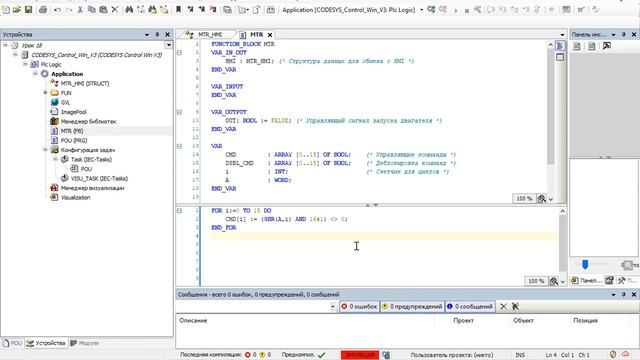Clear messages with the X icon

(503, 307)
